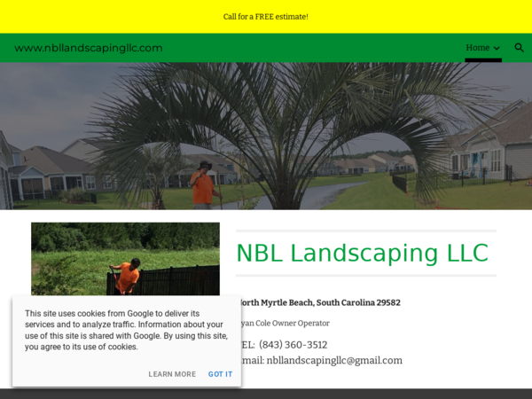This screenshot has width=532, height=399.
Task: Click the 'Owner Operator' text line
Action: pyautogui.click(x=284, y=323)
